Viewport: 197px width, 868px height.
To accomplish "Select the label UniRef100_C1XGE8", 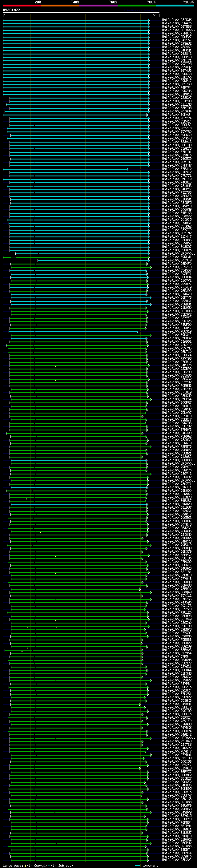I will click(x=177, y=769).
